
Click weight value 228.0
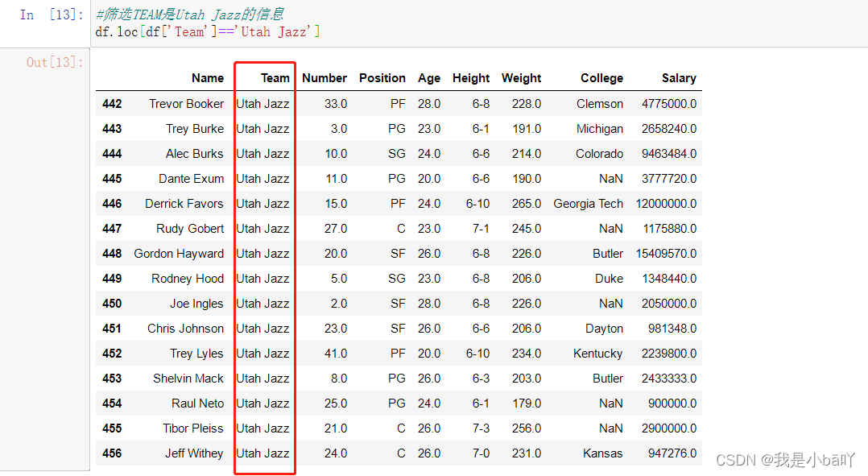[527, 104]
